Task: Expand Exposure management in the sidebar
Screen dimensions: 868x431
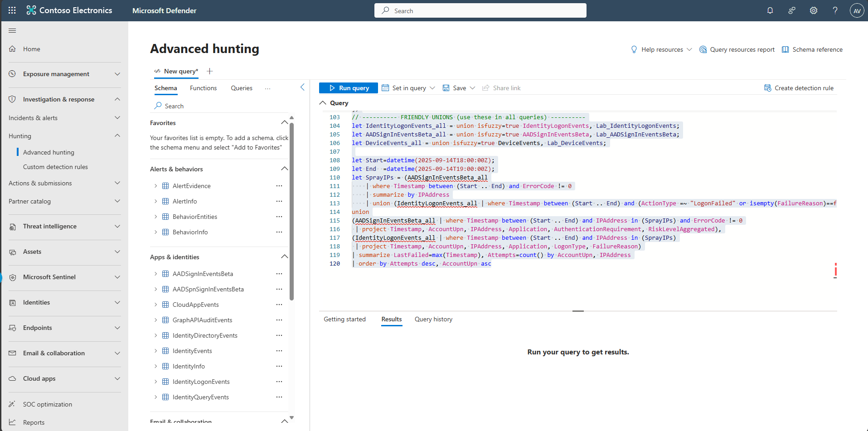Action: coord(117,74)
